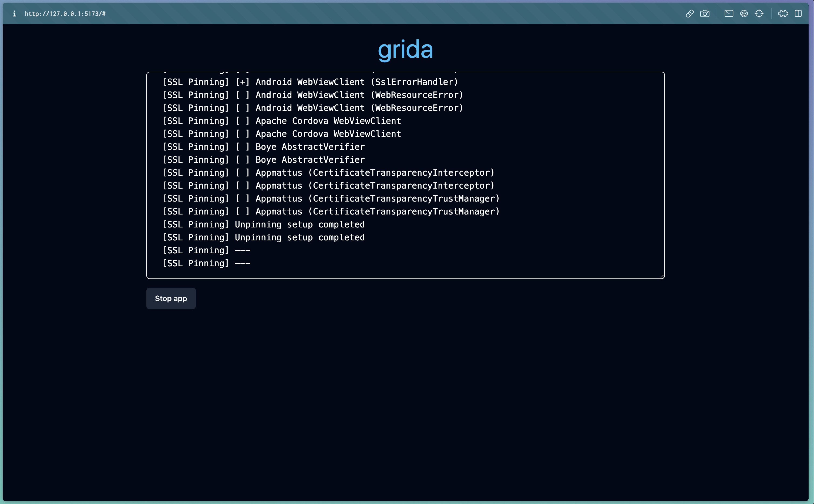The height and width of the screenshot is (504, 814).
Task: Click the SslErrorHandler log line
Action: [x=310, y=82]
